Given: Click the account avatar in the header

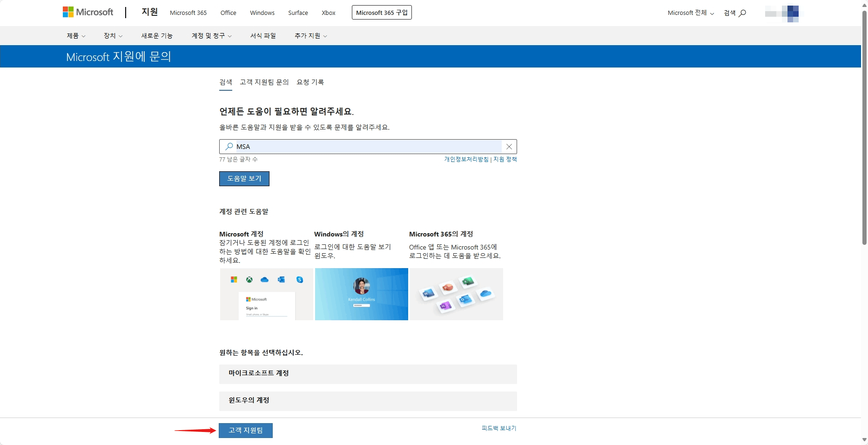Looking at the screenshot, I should coord(782,13).
